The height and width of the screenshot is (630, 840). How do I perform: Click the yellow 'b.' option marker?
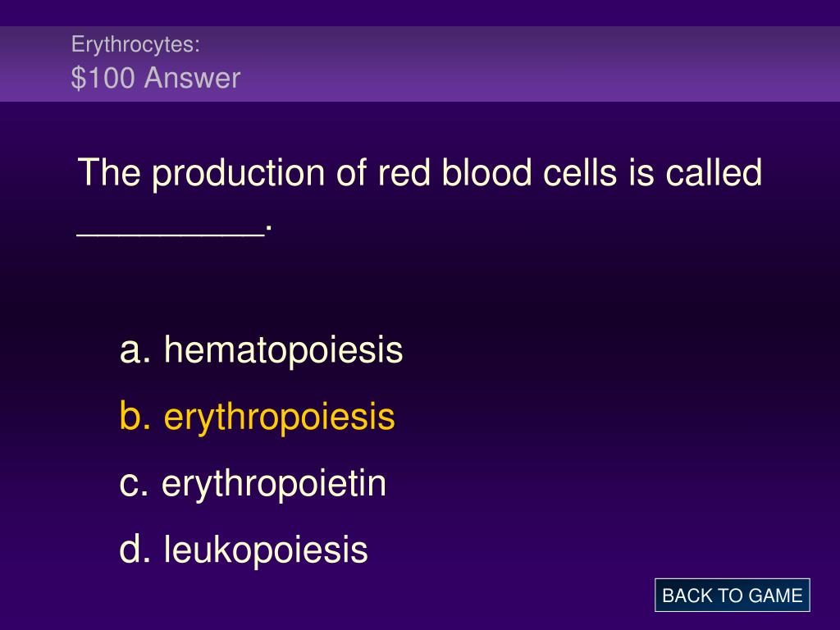click(135, 415)
